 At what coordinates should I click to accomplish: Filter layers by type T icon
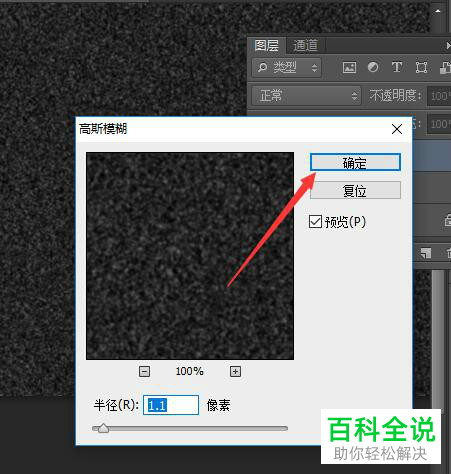click(397, 67)
